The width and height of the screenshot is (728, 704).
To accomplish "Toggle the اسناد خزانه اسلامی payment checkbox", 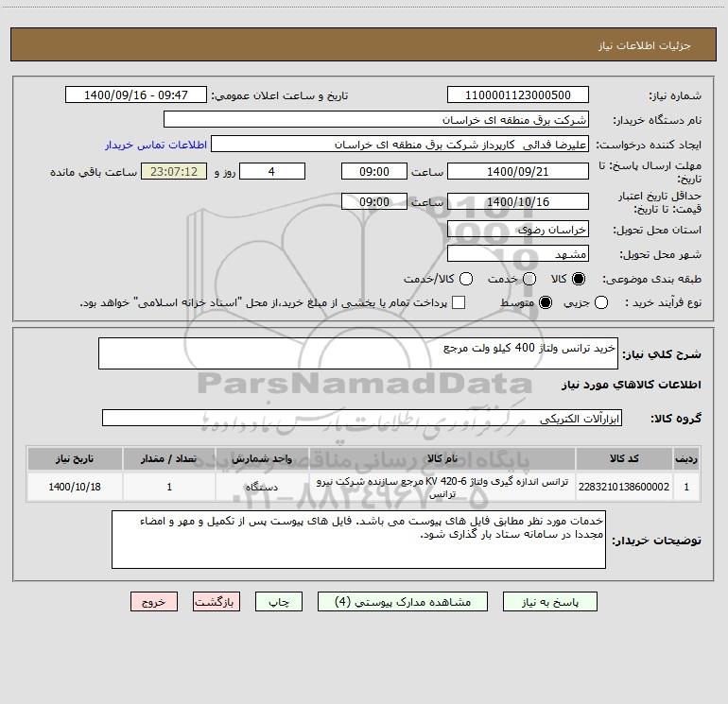I will tap(459, 303).
